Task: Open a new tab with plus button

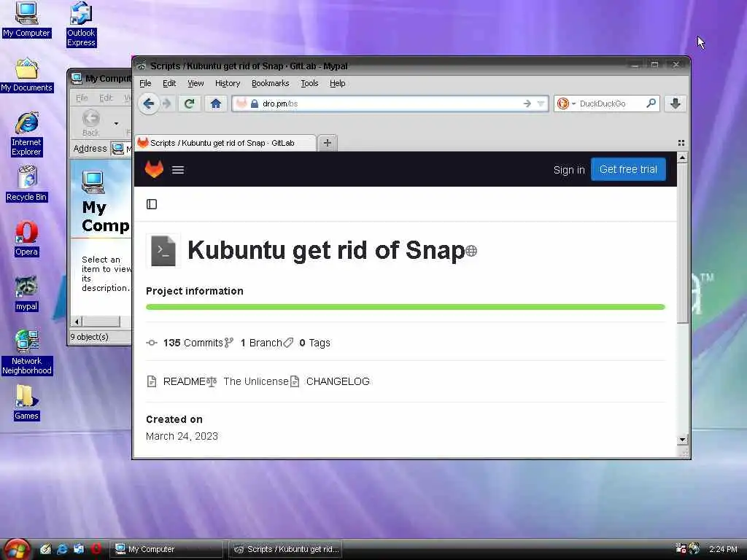Action: point(328,143)
